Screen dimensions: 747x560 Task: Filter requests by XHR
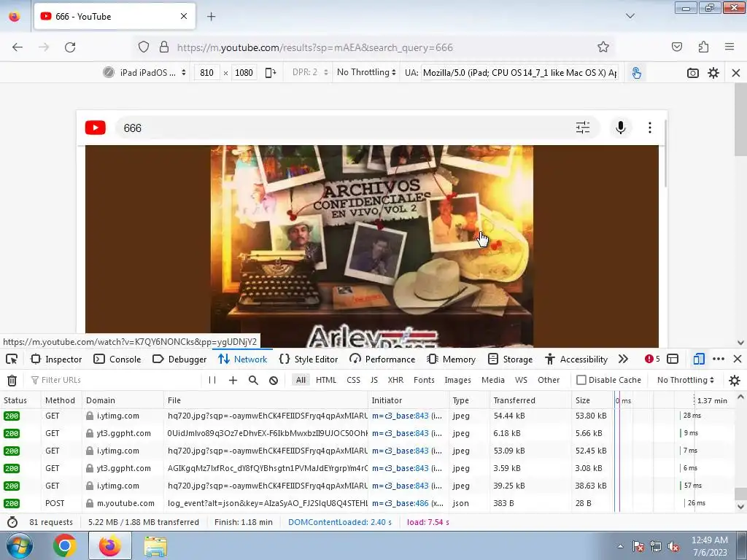tap(395, 380)
